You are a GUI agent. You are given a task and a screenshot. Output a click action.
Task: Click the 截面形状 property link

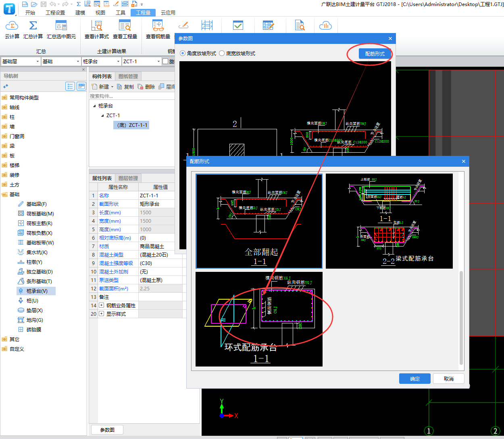tap(109, 204)
